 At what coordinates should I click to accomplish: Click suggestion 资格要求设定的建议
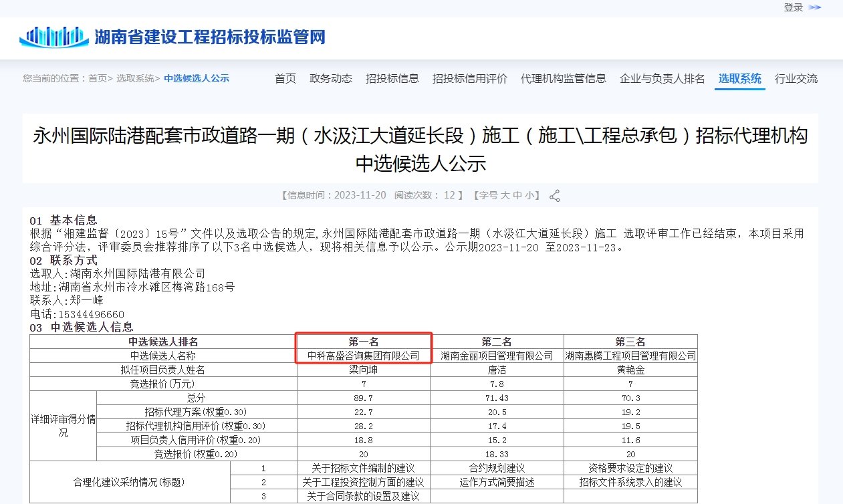coord(630,468)
